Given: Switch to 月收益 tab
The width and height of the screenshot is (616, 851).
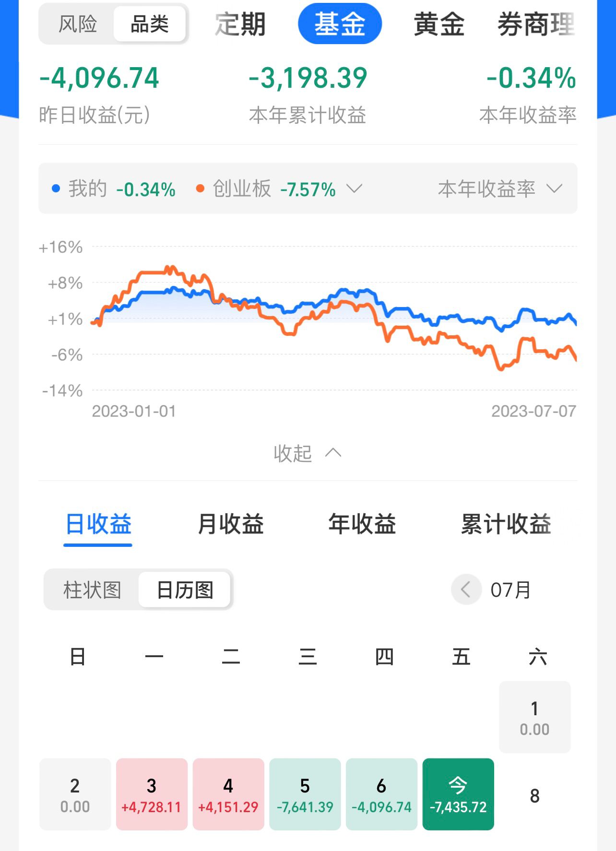Looking at the screenshot, I should click(231, 524).
